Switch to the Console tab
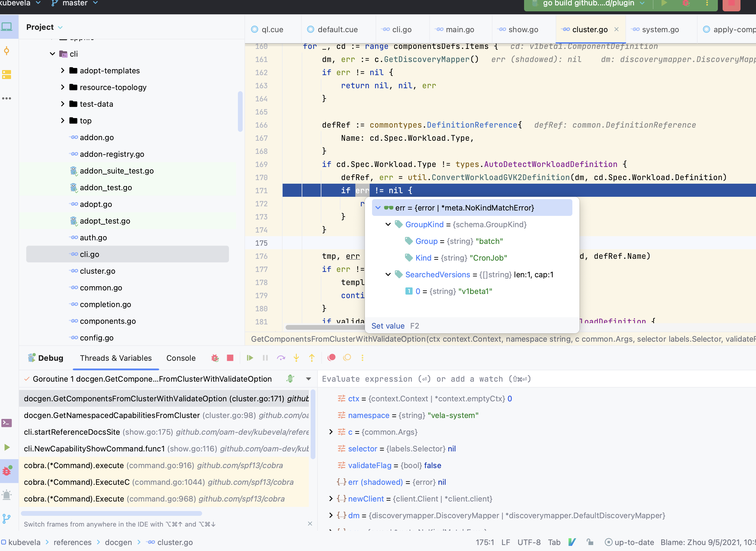The height and width of the screenshot is (551, 756). pyautogui.click(x=181, y=358)
